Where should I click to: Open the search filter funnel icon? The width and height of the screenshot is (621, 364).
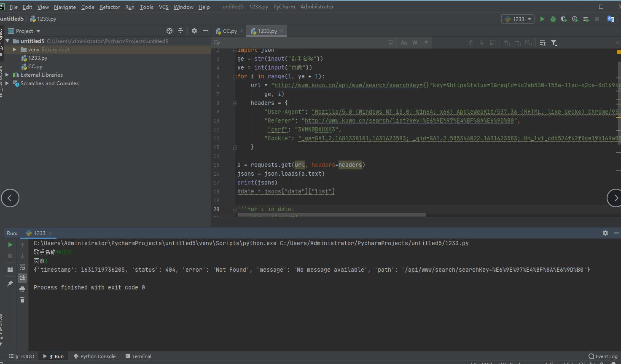tap(554, 43)
